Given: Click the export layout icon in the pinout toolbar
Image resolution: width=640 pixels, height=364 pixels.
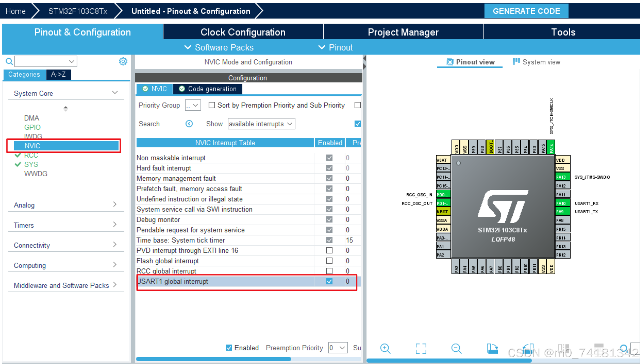Looking at the screenshot, I should pyautogui.click(x=492, y=349).
